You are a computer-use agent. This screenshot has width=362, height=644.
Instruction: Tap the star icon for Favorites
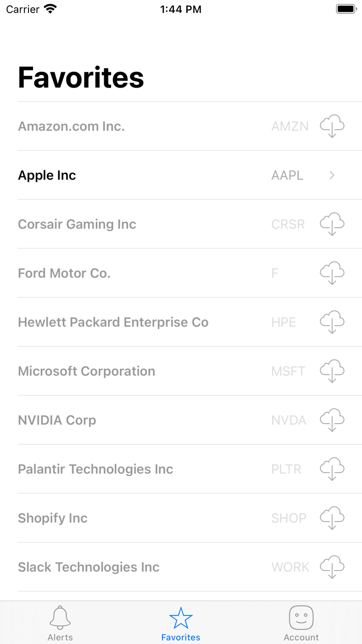coord(181,617)
